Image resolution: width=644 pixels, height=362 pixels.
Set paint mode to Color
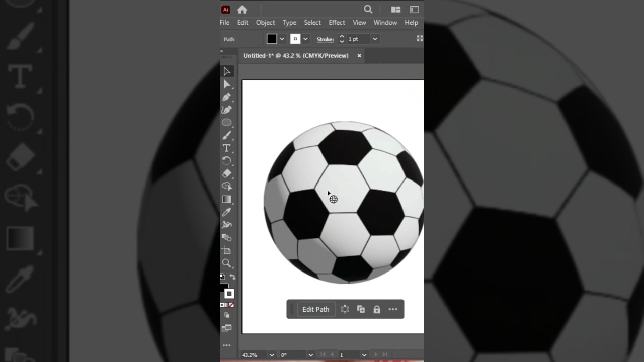[222, 305]
